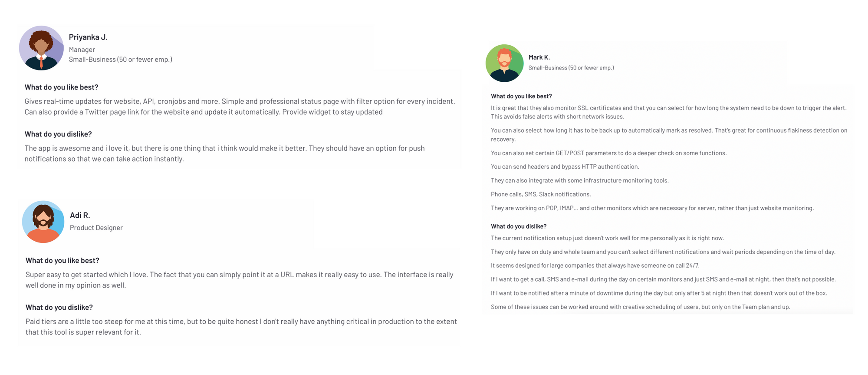Select the reviewer name Mark K.

(539, 57)
